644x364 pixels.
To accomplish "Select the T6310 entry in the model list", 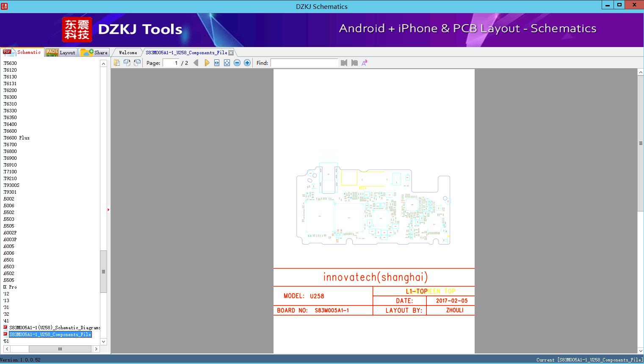I will tap(10, 104).
